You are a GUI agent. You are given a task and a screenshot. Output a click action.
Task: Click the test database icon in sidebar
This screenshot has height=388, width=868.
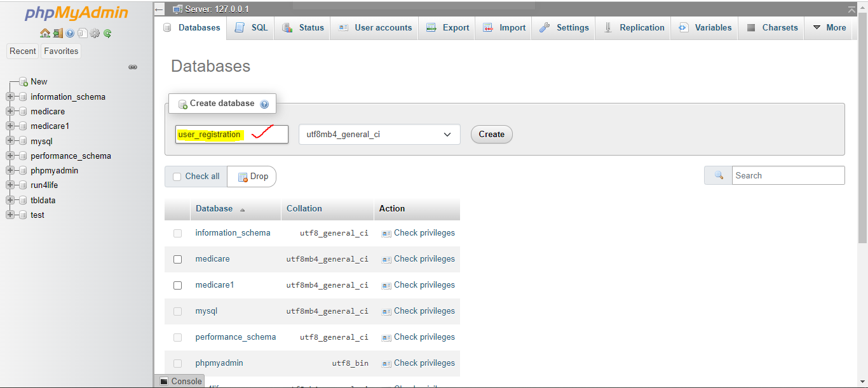tap(23, 215)
